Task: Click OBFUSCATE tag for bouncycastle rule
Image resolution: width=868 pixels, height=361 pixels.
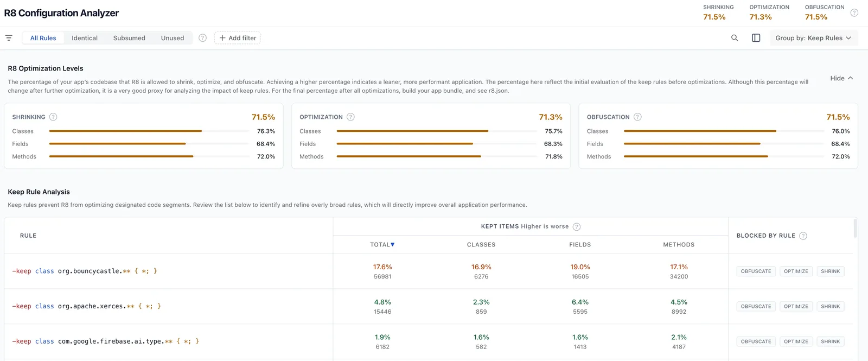Action: point(756,271)
